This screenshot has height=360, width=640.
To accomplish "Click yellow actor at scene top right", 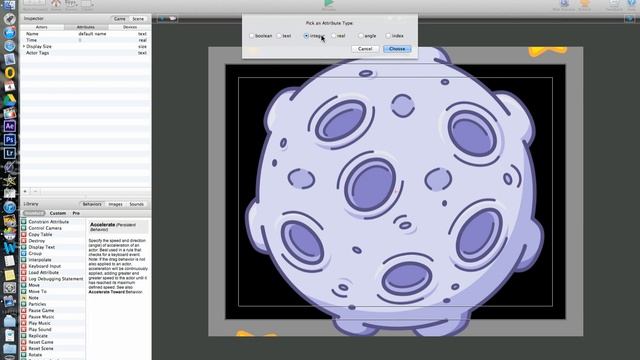I will click(x=547, y=51).
